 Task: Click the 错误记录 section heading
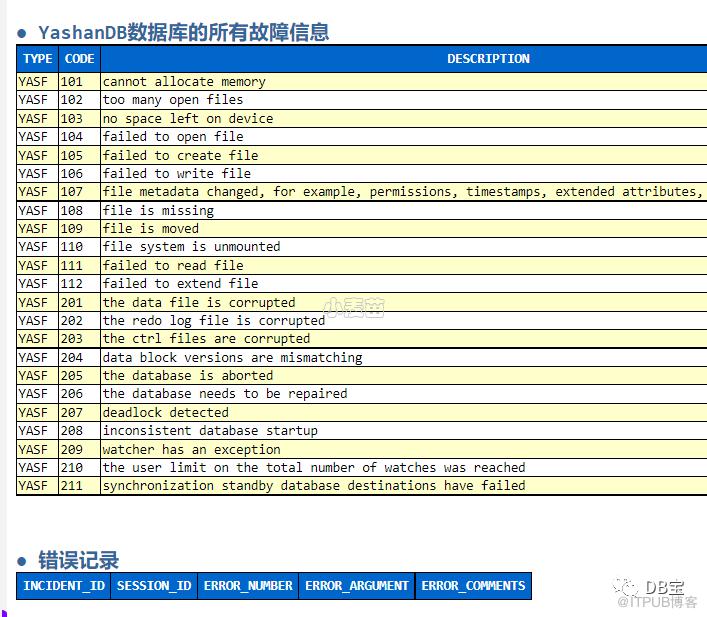point(78,560)
